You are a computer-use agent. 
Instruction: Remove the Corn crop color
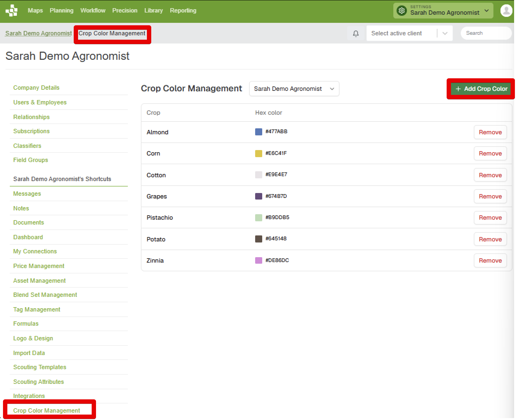[x=490, y=153]
